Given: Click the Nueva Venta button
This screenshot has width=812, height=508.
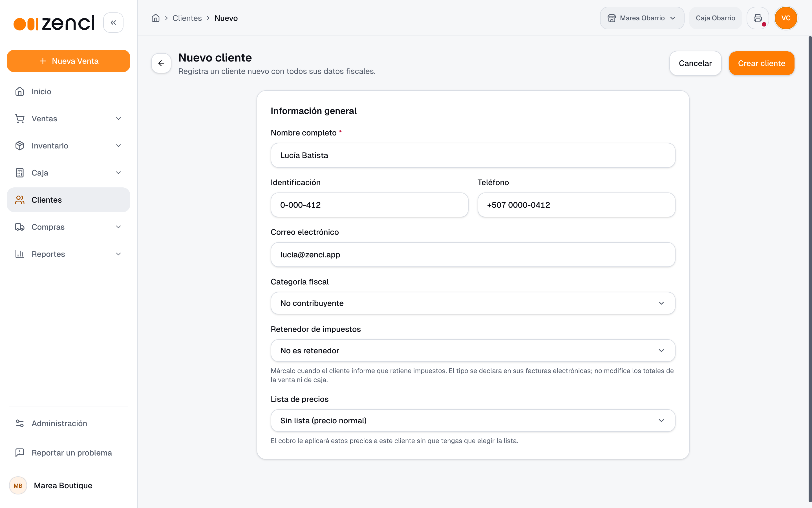Looking at the screenshot, I should [x=69, y=61].
